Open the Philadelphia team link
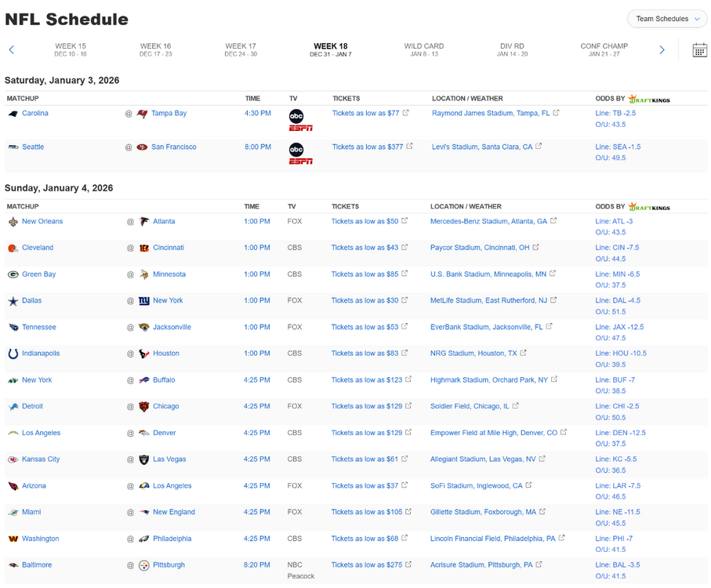Viewport: 711px width, 588px height. click(x=172, y=539)
